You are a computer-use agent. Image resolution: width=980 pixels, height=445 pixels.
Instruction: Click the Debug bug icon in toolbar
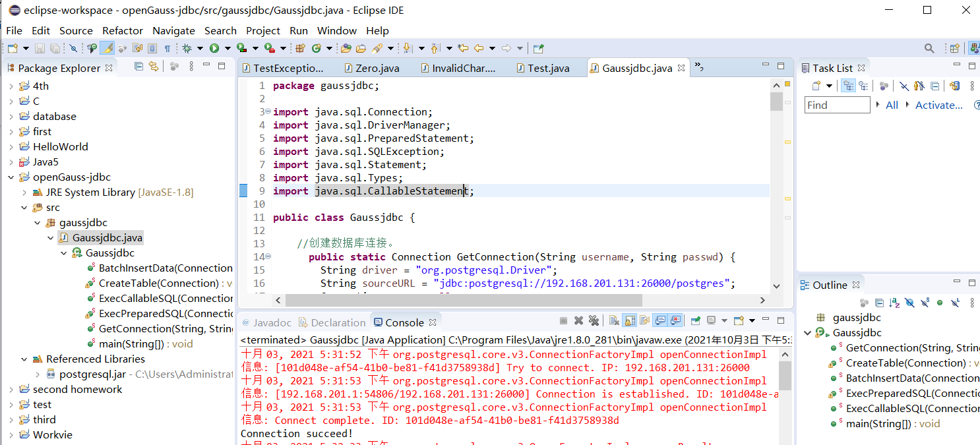tap(187, 48)
